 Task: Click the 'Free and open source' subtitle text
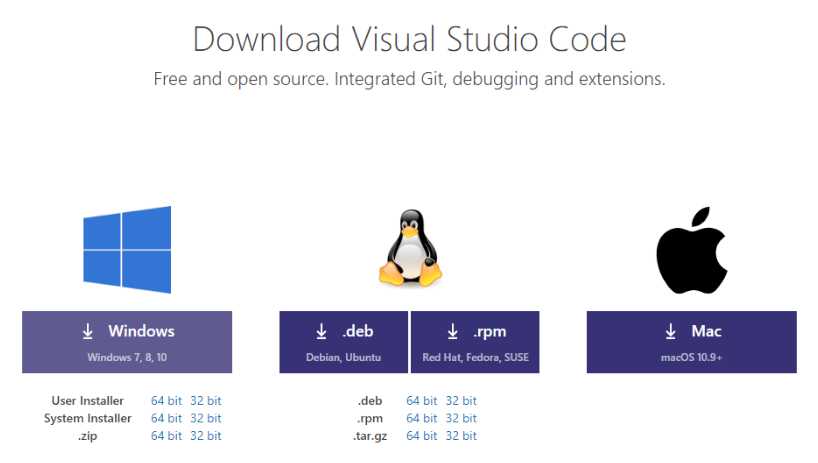point(410,79)
